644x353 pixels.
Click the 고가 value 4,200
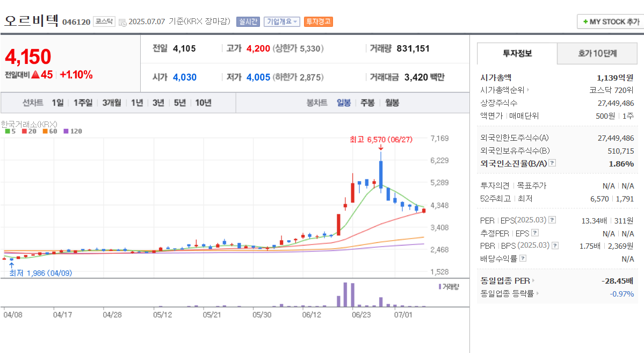pos(258,48)
